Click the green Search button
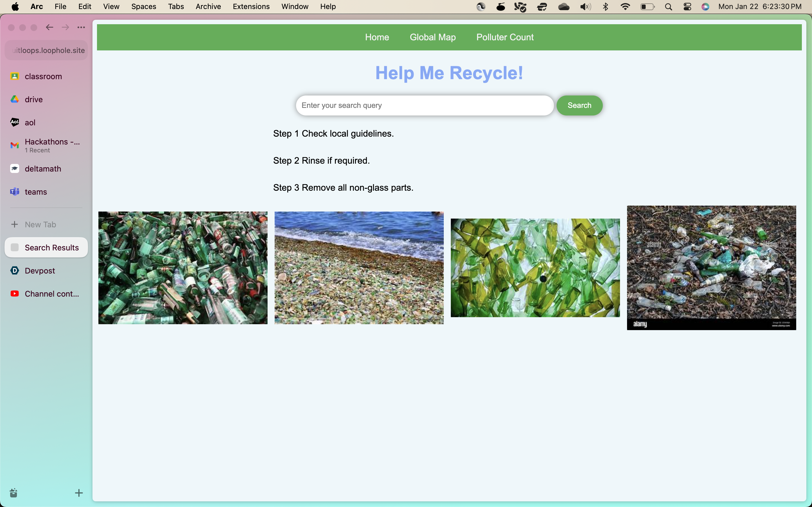Viewport: 812px width, 507px height. pos(579,106)
